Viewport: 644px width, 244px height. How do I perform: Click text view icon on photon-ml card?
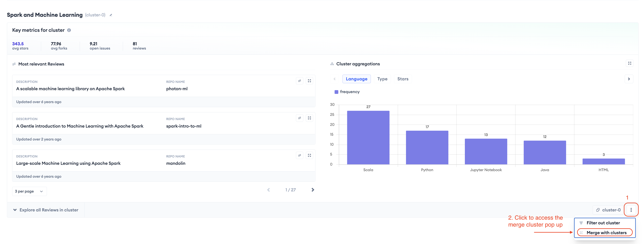pos(299,81)
